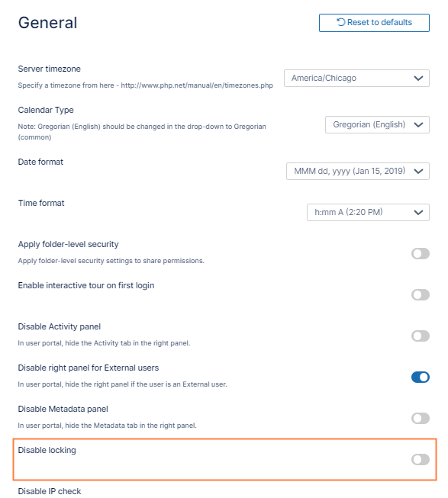This screenshot has width=448, height=498.
Task: Enable the Disable locking toggle
Action: tap(421, 459)
